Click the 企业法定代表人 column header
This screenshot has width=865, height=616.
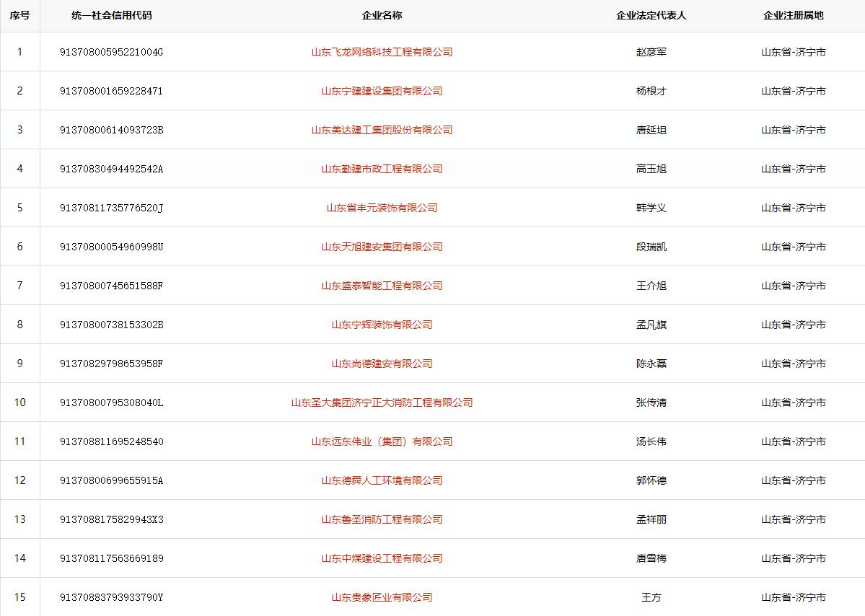(651, 15)
